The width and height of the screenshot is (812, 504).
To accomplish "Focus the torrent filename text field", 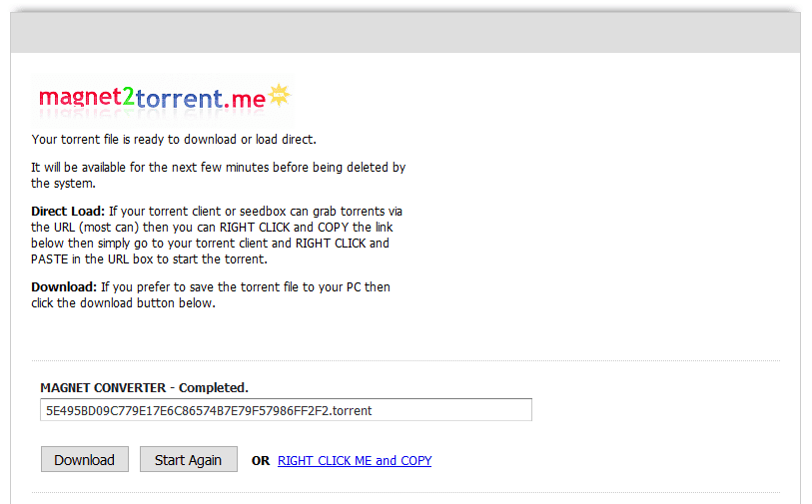I will 286,410.
